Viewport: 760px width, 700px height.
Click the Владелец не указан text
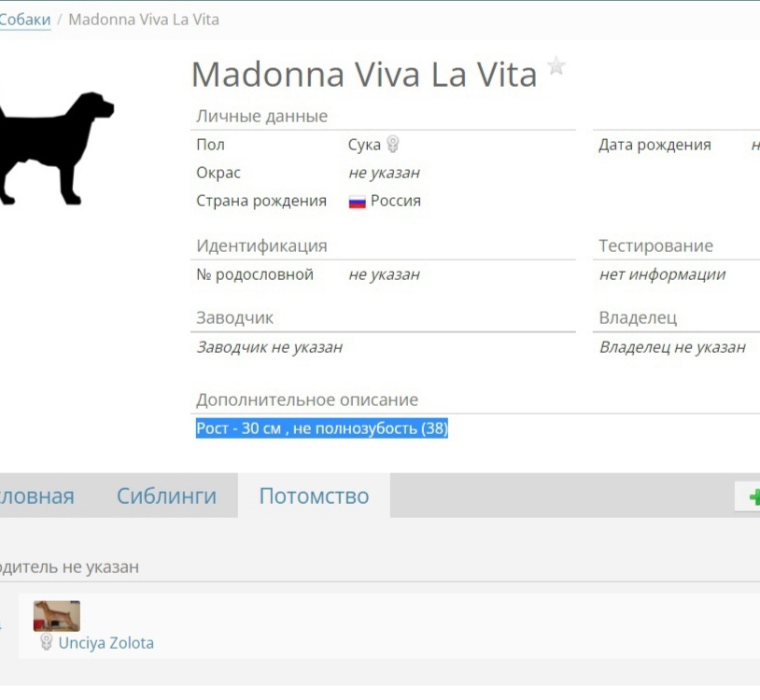672,347
